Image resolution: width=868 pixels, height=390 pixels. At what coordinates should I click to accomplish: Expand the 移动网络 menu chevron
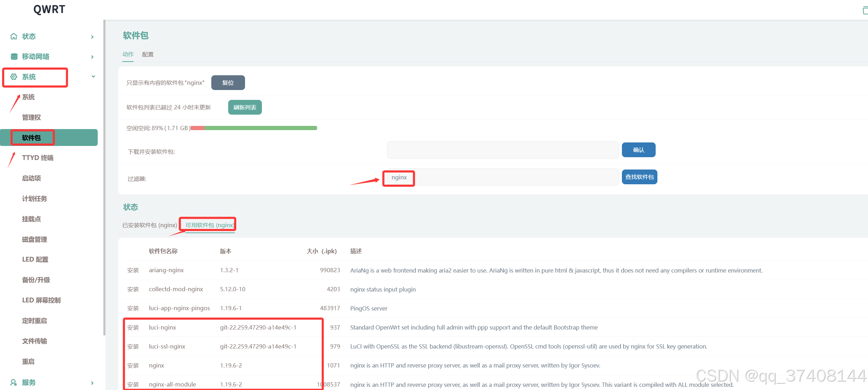tap(92, 57)
